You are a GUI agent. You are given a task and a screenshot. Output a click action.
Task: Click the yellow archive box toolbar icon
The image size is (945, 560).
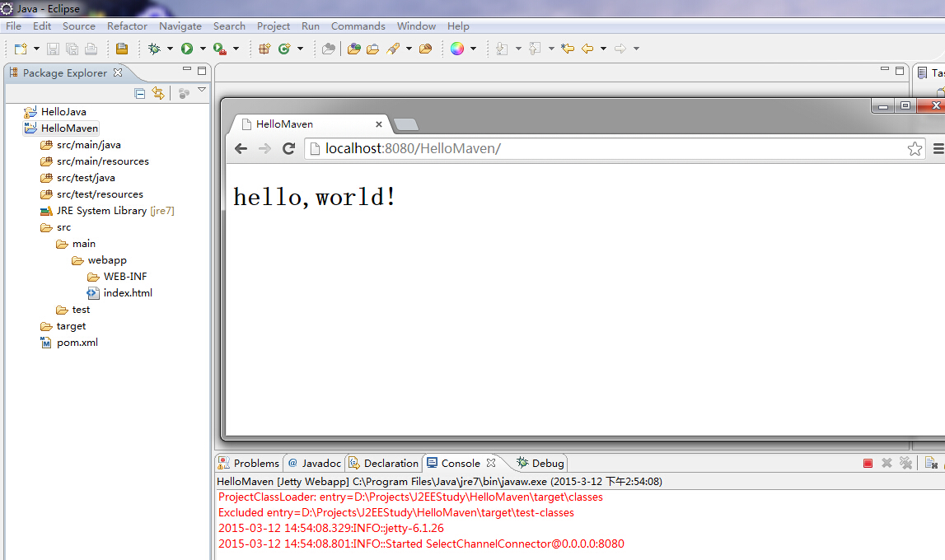click(122, 49)
